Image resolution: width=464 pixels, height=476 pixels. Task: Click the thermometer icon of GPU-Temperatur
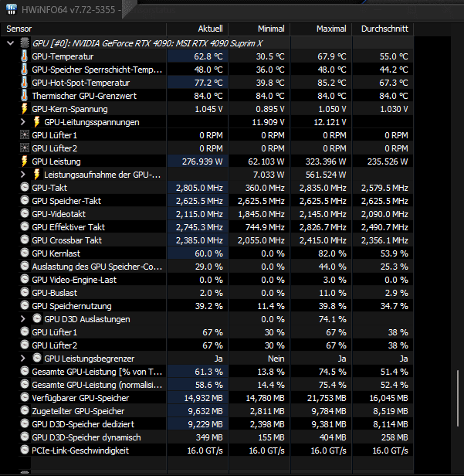24,56
